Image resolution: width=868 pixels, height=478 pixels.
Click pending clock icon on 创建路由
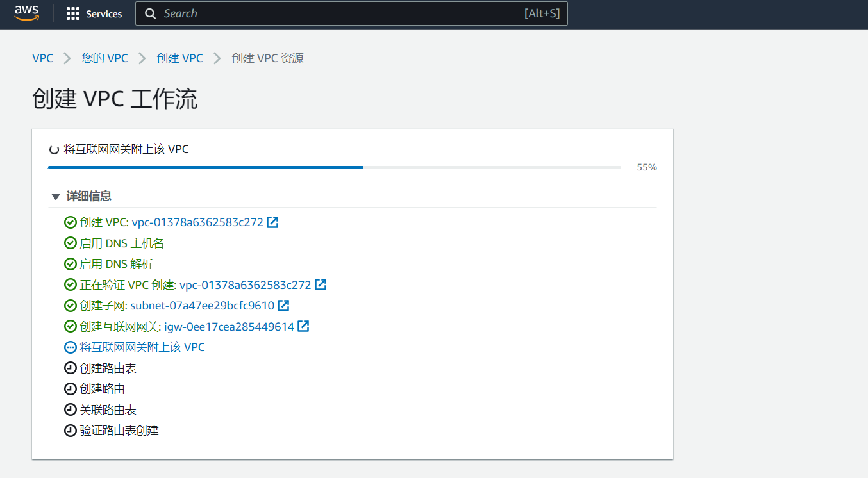[71, 389]
